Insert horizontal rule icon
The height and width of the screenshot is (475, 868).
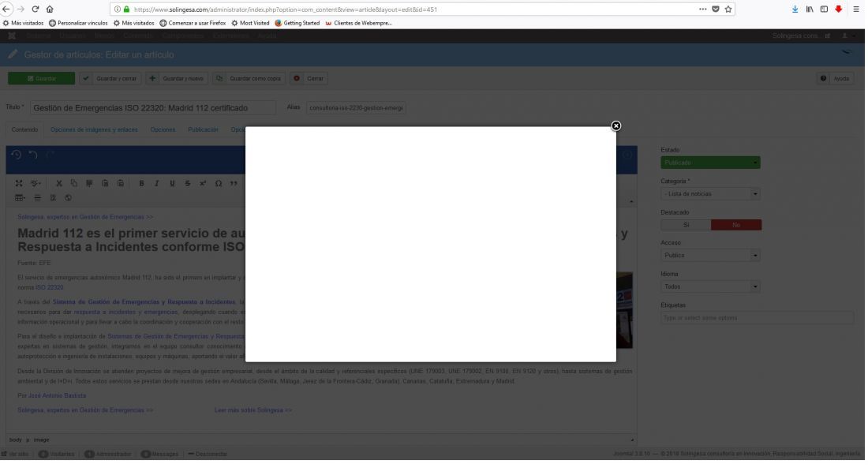(x=38, y=197)
